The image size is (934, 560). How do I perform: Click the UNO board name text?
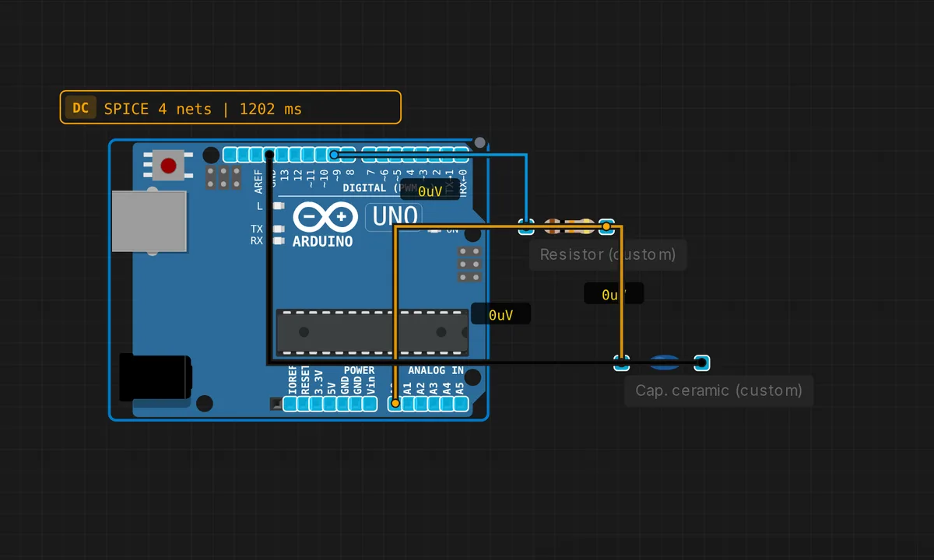tap(394, 215)
